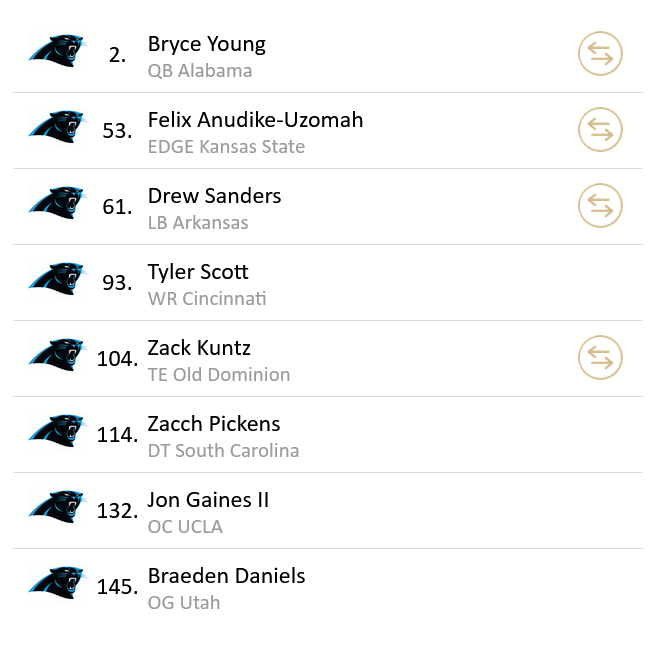Select Zacch Pickens player name
Screen dimensions: 664x652
coord(214,424)
